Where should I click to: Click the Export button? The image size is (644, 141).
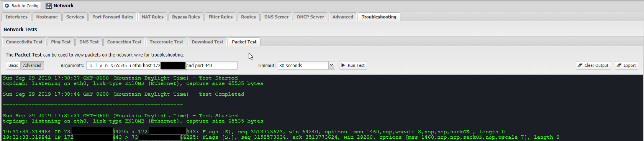[x=626, y=65]
